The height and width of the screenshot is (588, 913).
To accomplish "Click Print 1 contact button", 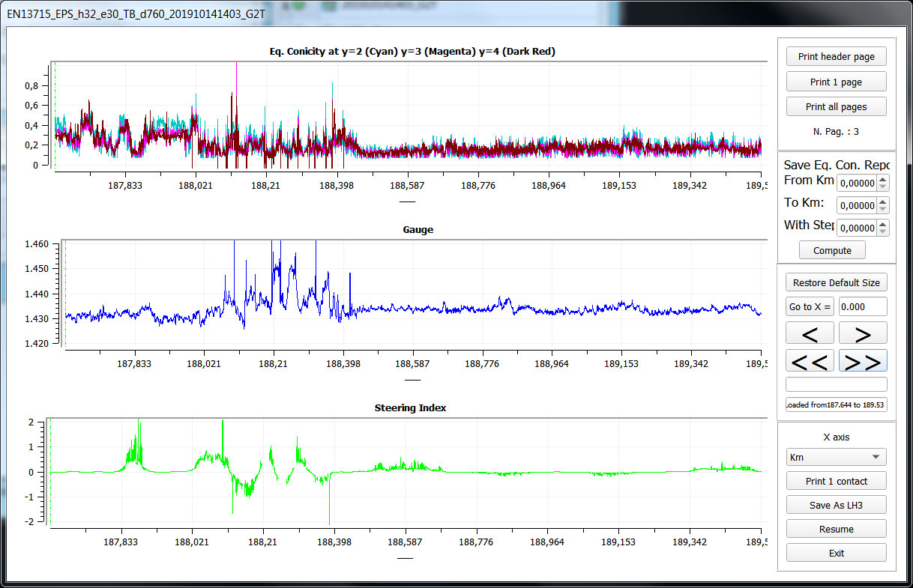I will [836, 481].
